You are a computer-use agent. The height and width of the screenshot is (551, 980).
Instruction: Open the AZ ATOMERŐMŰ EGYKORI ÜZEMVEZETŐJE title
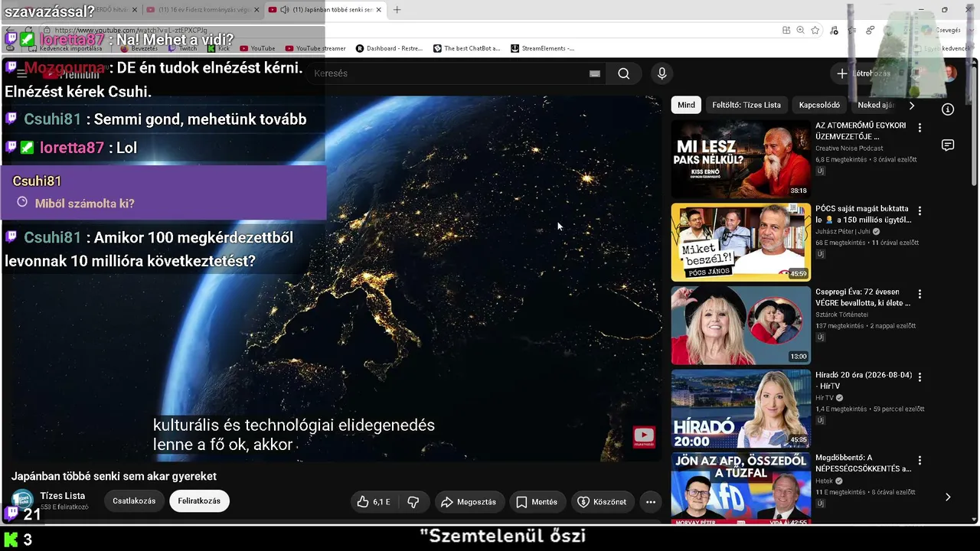[861, 131]
